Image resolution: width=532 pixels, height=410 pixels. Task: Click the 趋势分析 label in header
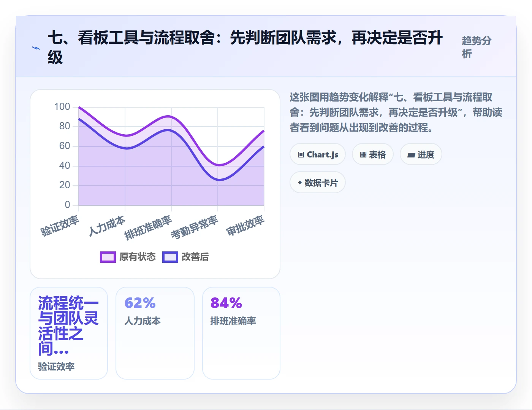(x=477, y=47)
